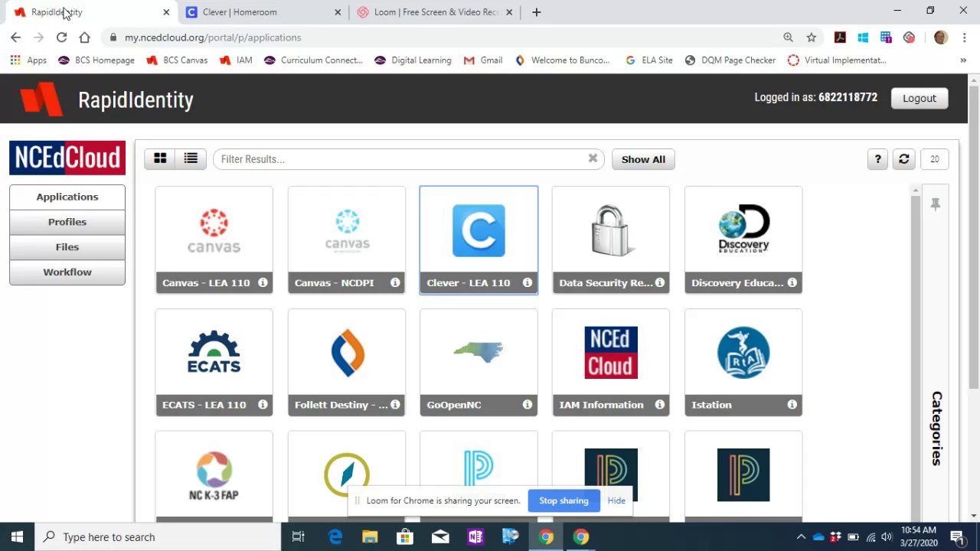The height and width of the screenshot is (551, 980).
Task: Select Files in the left menu
Action: (x=67, y=247)
